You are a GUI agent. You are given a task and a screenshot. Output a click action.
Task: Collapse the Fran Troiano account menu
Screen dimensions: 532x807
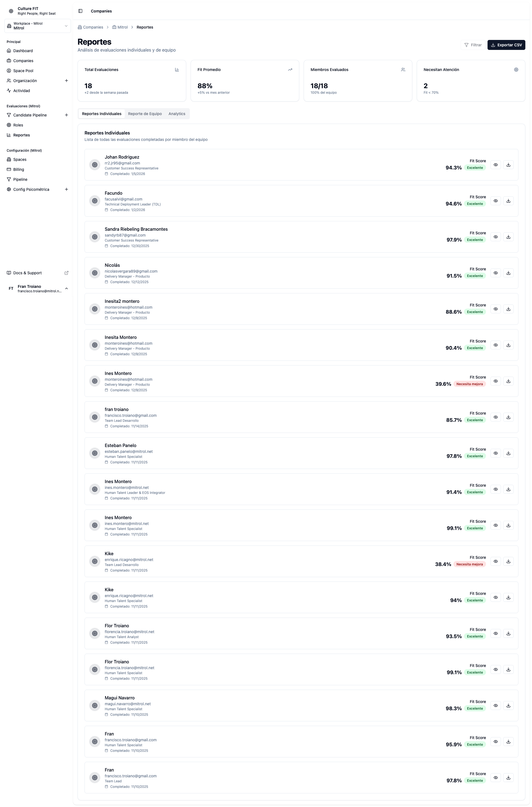coord(66,288)
